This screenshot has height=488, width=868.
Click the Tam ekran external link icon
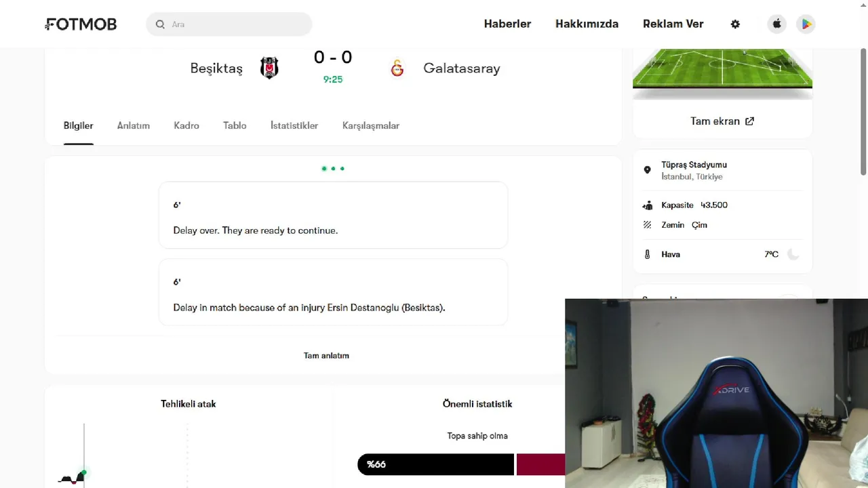click(749, 121)
